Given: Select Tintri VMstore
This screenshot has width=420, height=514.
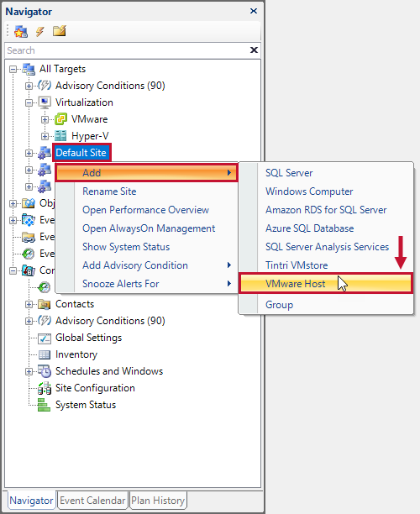Looking at the screenshot, I should click(326, 265).
